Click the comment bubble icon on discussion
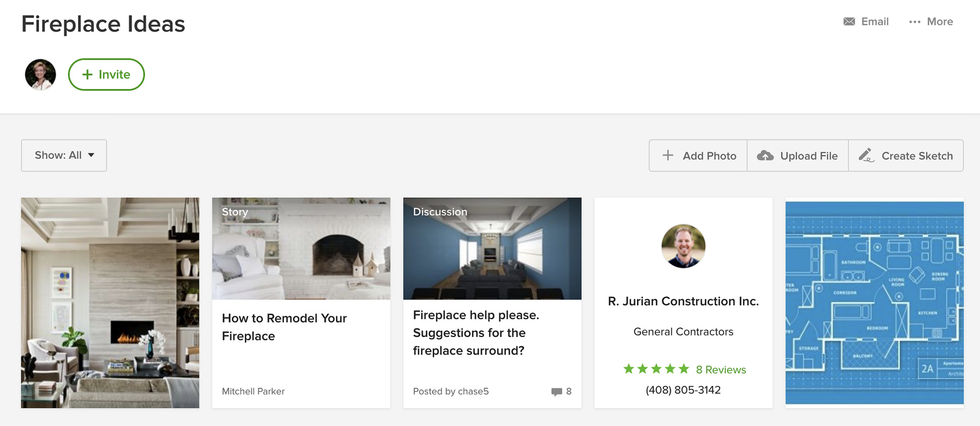This screenshot has height=426, width=980. tap(556, 392)
